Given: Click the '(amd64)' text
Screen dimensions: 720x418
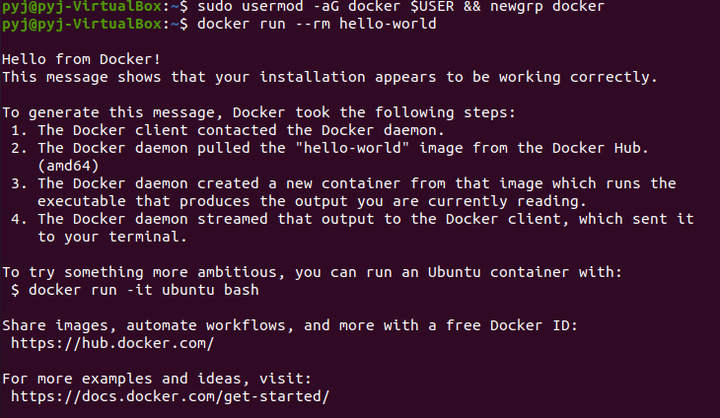Looking at the screenshot, I should (x=68, y=166).
